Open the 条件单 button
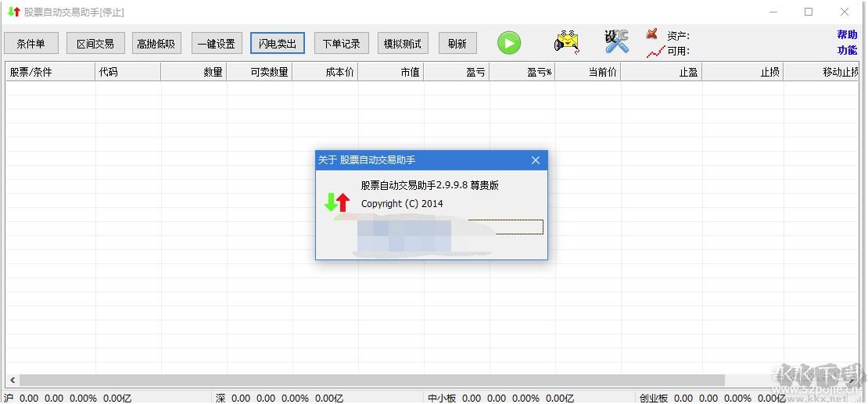 point(30,43)
